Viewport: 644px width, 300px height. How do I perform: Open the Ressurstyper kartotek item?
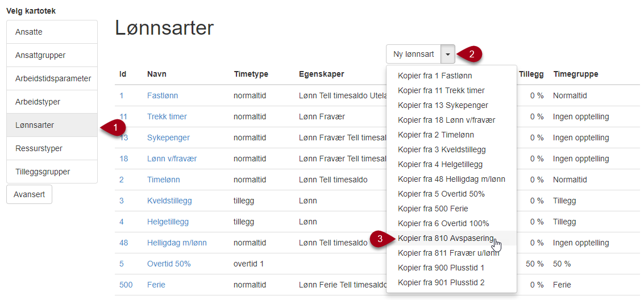pyautogui.click(x=52, y=148)
